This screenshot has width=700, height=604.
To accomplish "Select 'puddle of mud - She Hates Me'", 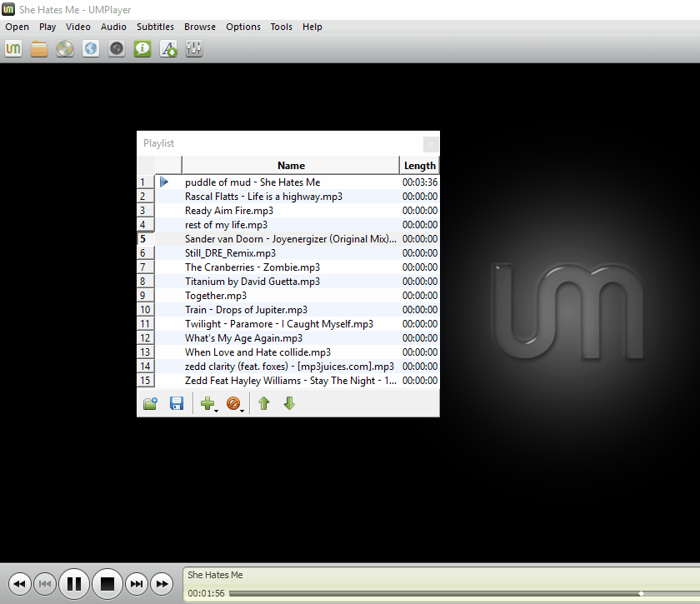I will tap(252, 182).
